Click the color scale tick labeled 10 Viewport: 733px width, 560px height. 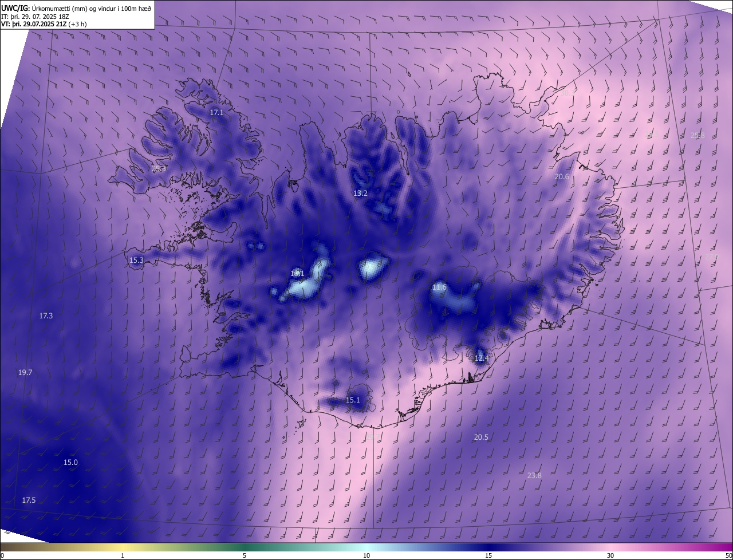click(x=366, y=555)
